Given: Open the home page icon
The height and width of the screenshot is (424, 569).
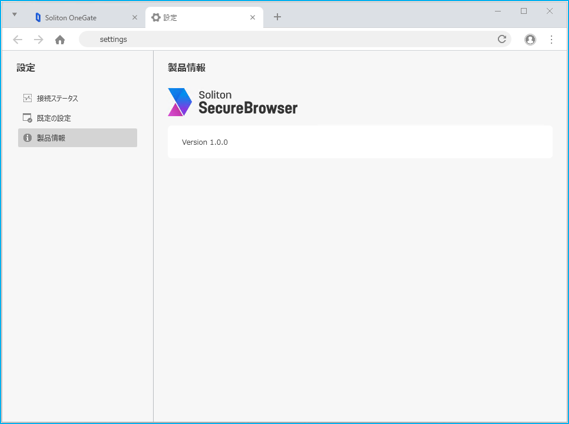Looking at the screenshot, I should point(60,39).
